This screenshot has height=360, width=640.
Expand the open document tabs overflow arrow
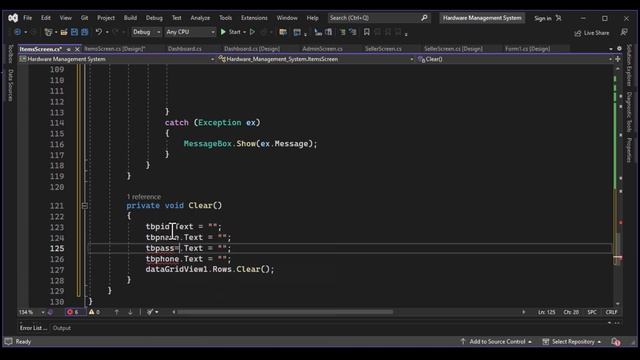pos(611,49)
